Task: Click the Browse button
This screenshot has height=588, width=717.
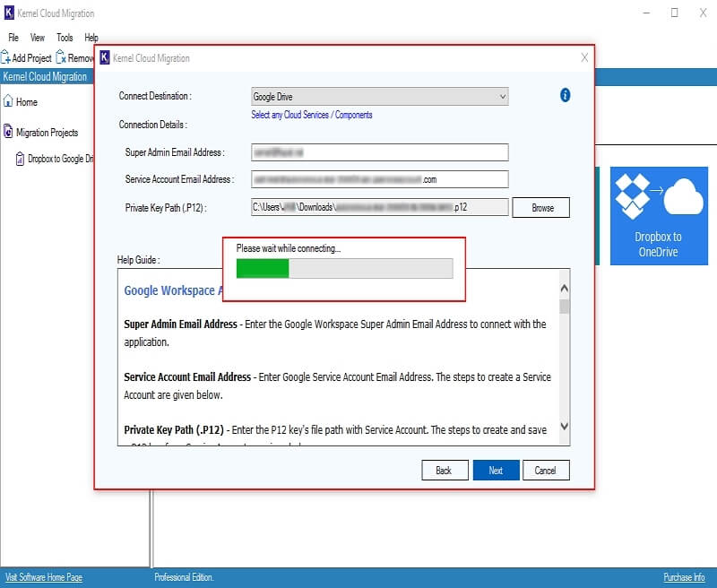Action: point(541,208)
